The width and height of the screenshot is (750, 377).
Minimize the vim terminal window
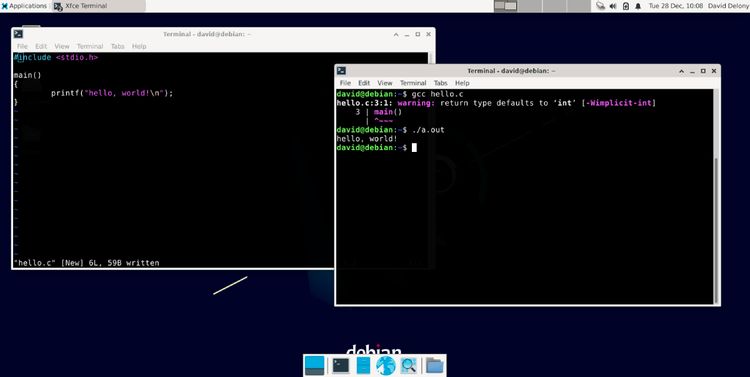click(407, 34)
